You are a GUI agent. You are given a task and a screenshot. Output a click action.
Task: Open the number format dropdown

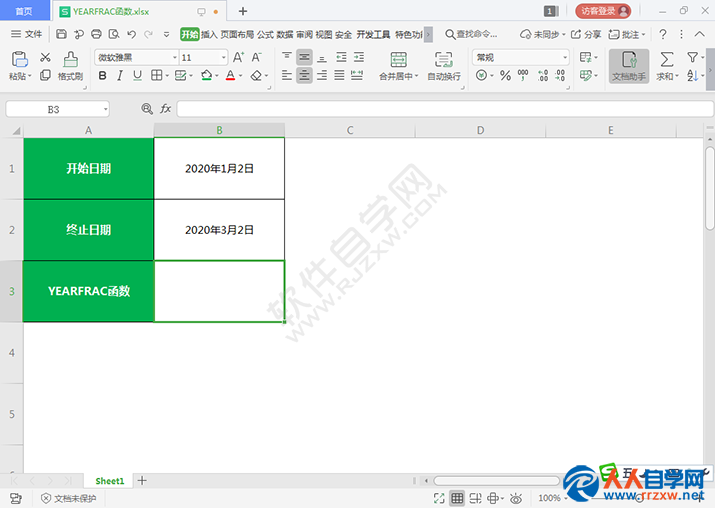pos(565,57)
